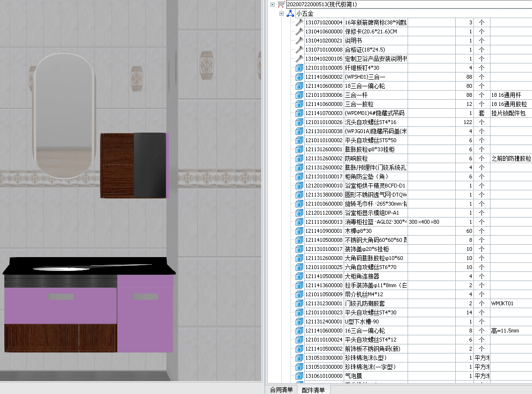Select the 门铰孔防潮胶套 item
This screenshot has height=394, width=532.
[375, 303]
